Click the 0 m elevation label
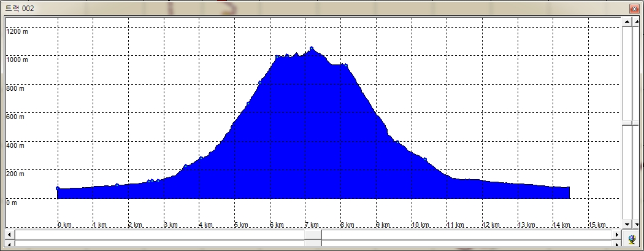The width and height of the screenshot is (644, 251). point(12,203)
